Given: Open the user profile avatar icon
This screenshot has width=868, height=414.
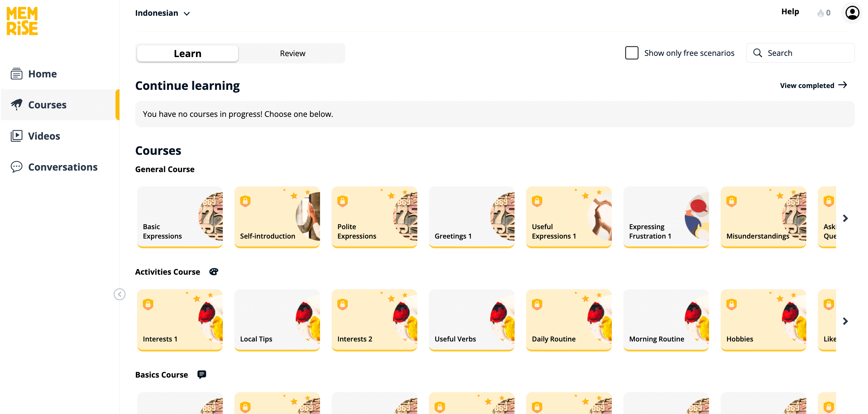Looking at the screenshot, I should (x=852, y=13).
